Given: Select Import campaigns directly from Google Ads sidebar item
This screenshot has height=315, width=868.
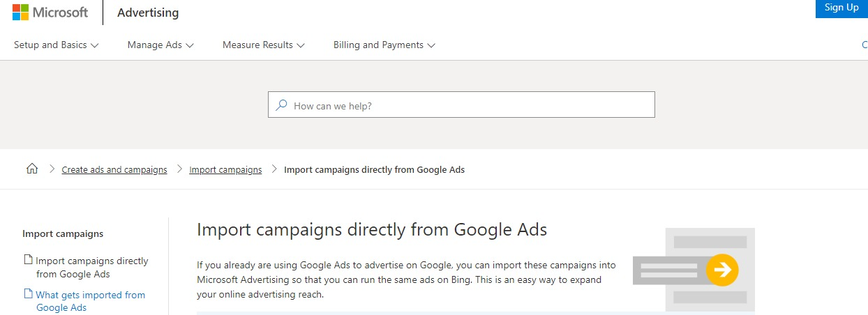Looking at the screenshot, I should point(91,267).
